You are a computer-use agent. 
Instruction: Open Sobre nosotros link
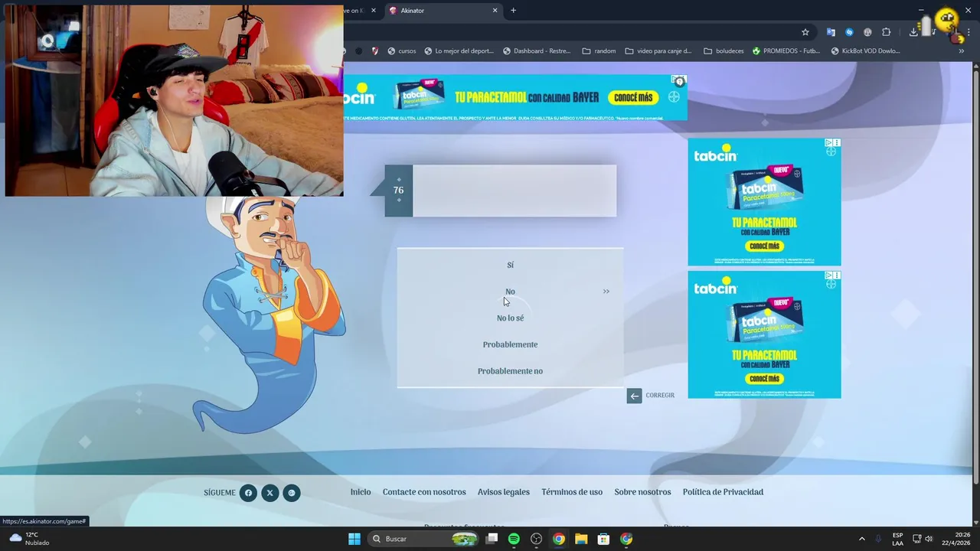pyautogui.click(x=642, y=492)
